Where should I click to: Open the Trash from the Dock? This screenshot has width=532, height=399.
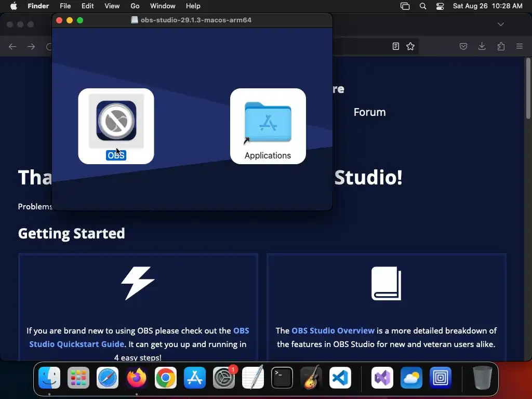(483, 378)
